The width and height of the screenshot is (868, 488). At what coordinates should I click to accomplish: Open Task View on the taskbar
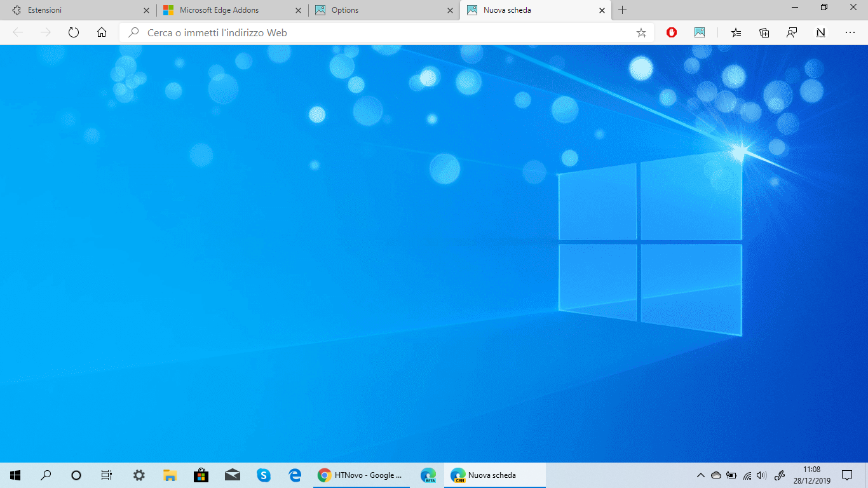pyautogui.click(x=107, y=475)
